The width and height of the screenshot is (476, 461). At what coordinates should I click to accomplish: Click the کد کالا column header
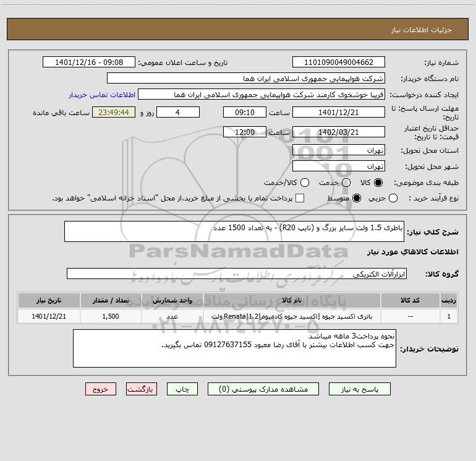tap(410, 300)
